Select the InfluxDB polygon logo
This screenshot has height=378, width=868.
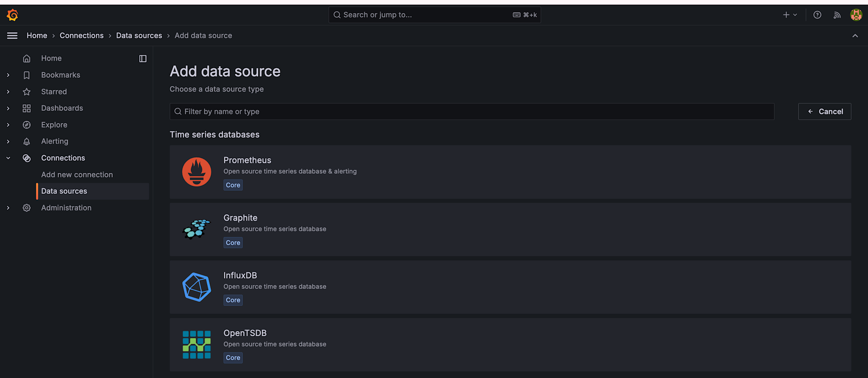coord(197,287)
